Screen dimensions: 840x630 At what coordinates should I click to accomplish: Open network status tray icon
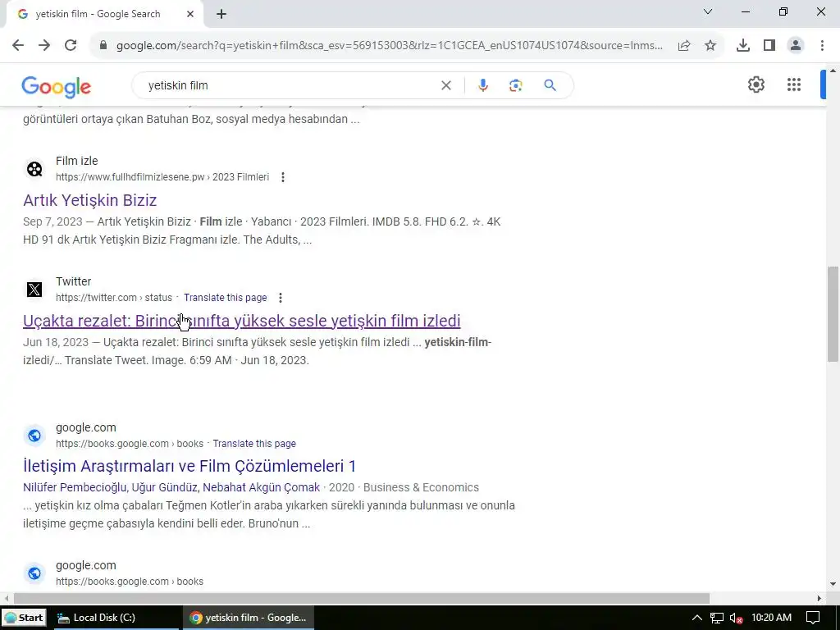point(717,618)
